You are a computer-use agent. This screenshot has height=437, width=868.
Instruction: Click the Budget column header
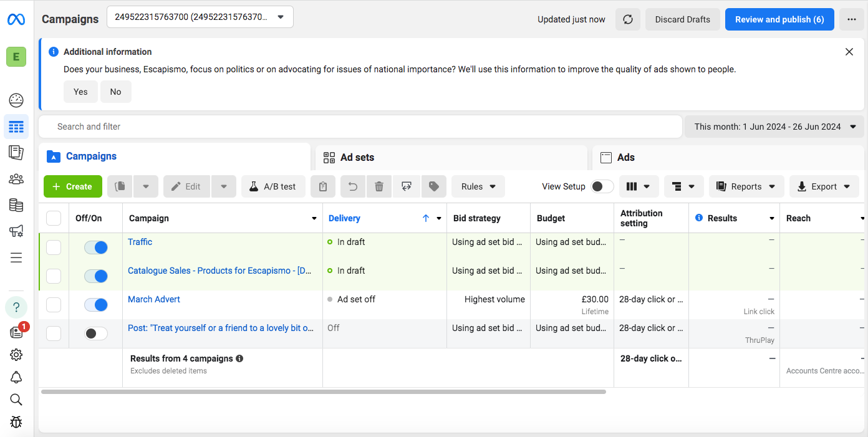click(551, 218)
